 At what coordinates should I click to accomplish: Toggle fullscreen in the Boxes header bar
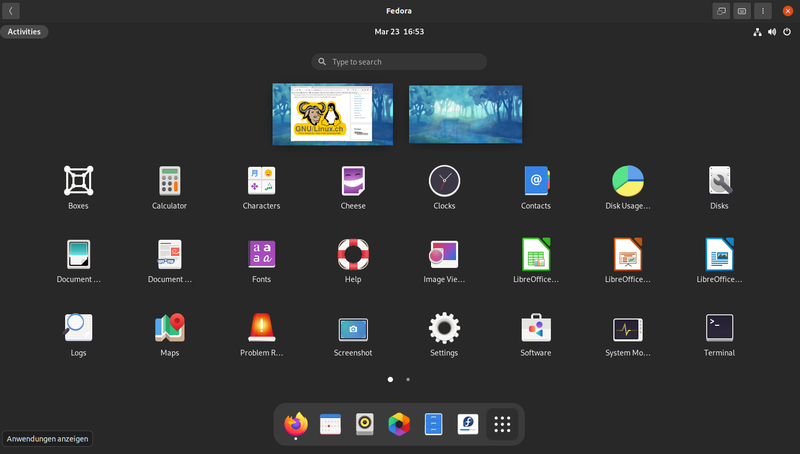(721, 11)
